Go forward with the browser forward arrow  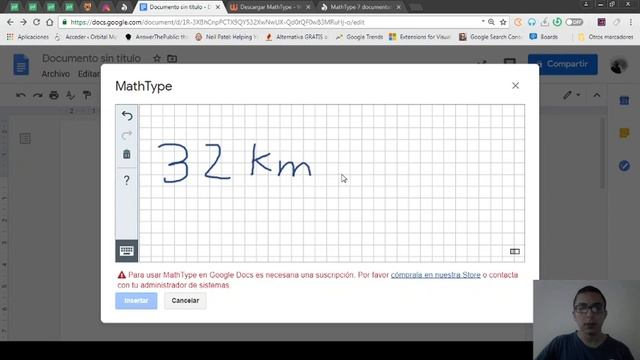[x=23, y=22]
